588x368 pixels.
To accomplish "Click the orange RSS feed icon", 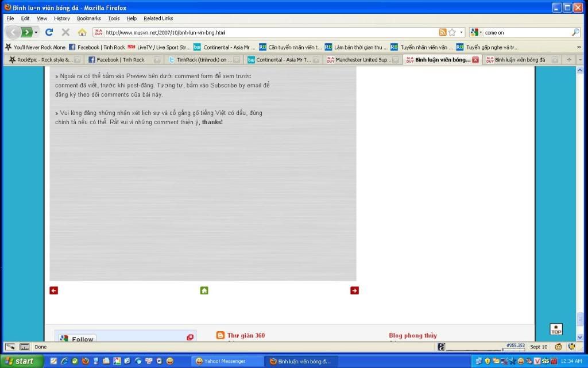I will pos(443,32).
